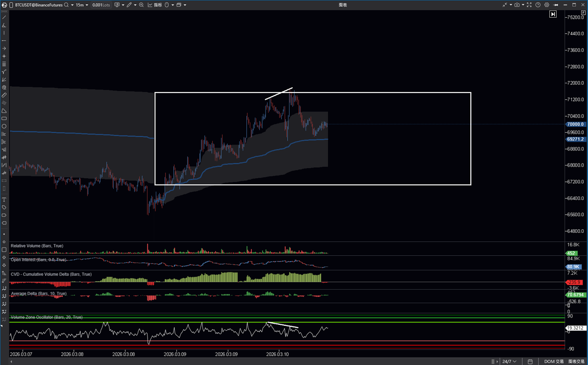Click the 2026.03.10 date on time axis
This screenshot has width=588, height=365.
[277, 354]
